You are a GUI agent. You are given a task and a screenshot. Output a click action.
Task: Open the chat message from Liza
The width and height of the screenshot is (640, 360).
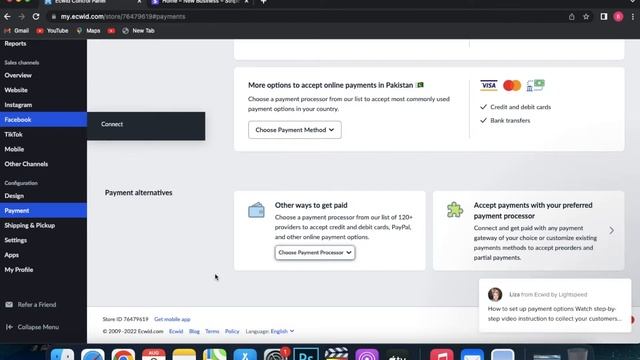pos(555,306)
